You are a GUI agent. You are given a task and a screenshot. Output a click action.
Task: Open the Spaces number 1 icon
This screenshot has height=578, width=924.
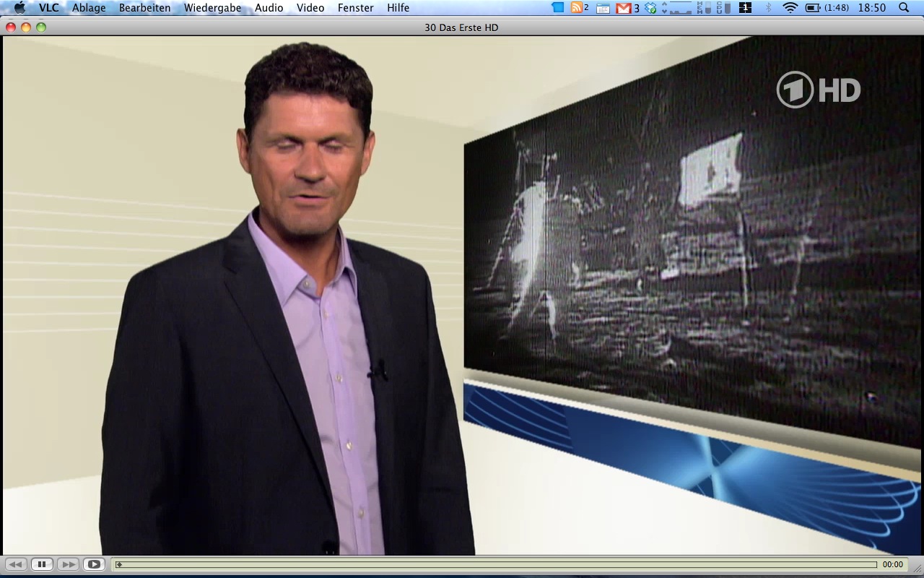pos(746,7)
